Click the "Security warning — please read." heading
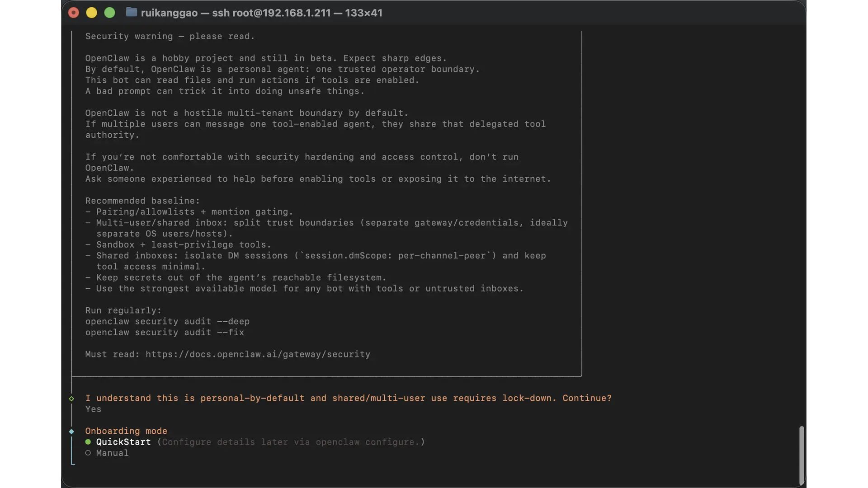Viewport: 868px width, 488px height. 170,37
